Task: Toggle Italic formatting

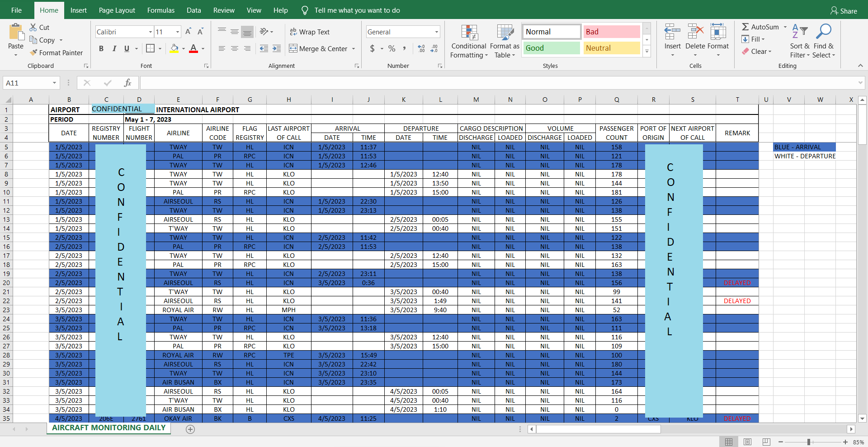Action: click(x=114, y=48)
